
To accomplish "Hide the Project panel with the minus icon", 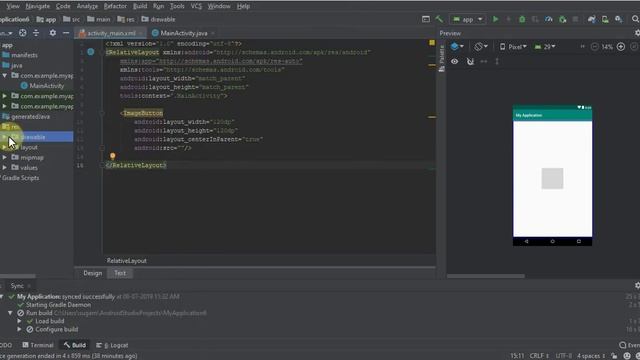I will 66,33.
